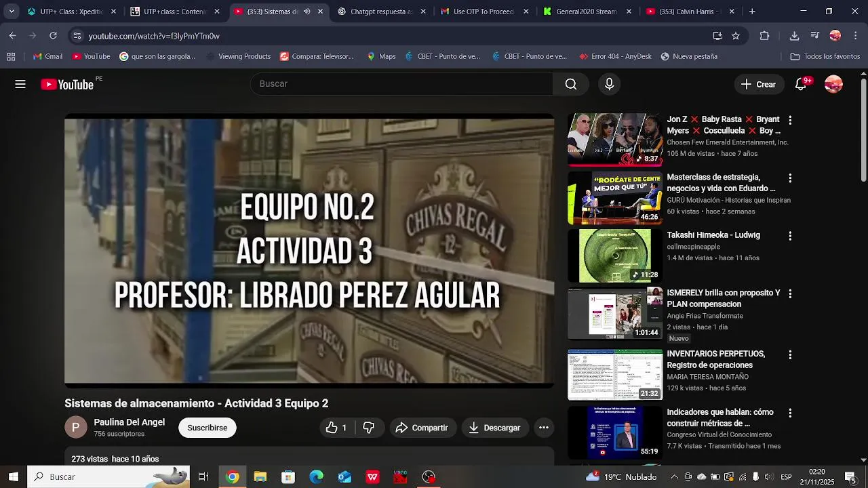The width and height of the screenshot is (868, 488).
Task: Show hidden system tray icons chevron
Action: pos(675,477)
